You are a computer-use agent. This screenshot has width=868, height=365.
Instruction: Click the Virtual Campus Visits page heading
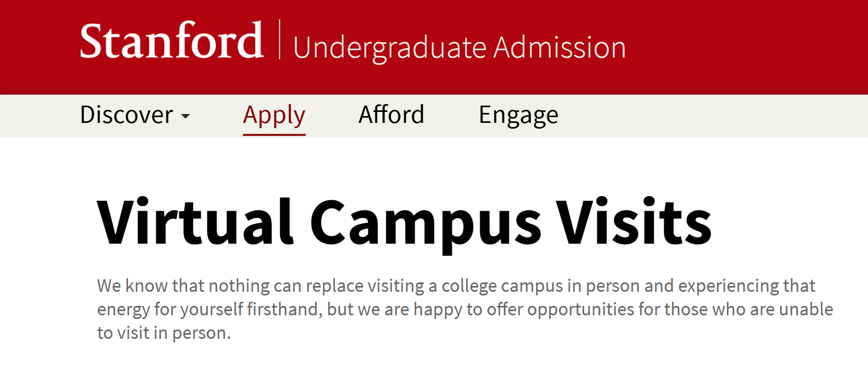[404, 222]
